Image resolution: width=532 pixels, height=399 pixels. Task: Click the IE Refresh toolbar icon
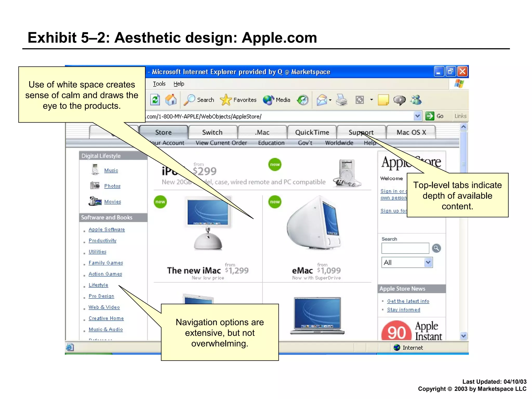(x=155, y=100)
